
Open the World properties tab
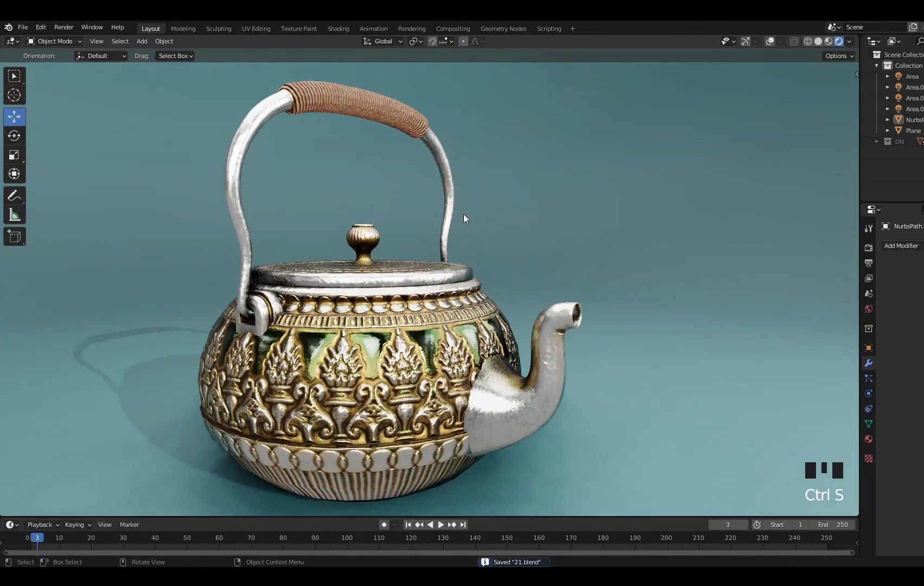(868, 308)
